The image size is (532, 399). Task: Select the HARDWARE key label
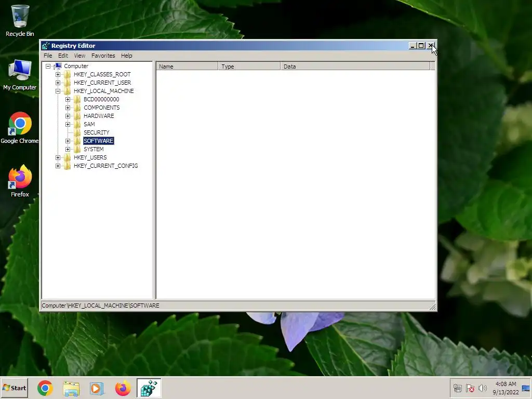99,116
